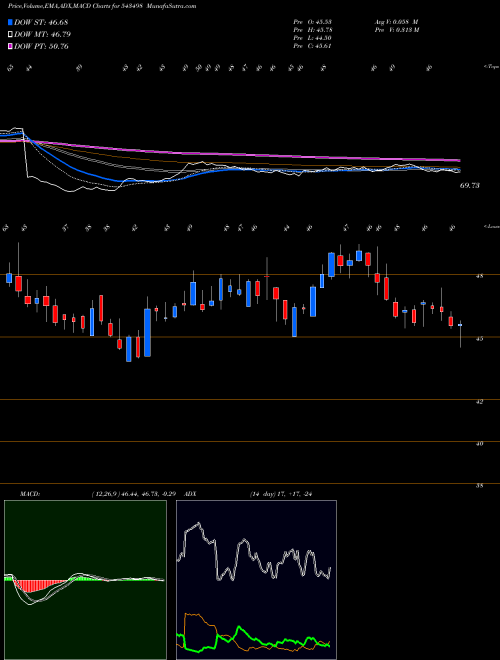Click the Avg V 0.058 M reading

click(x=396, y=22)
